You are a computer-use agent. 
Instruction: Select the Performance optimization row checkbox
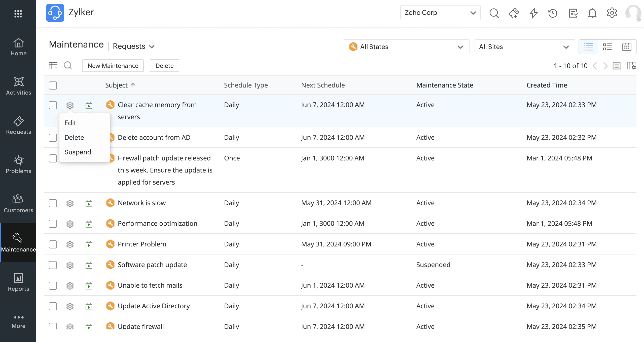pyautogui.click(x=53, y=224)
